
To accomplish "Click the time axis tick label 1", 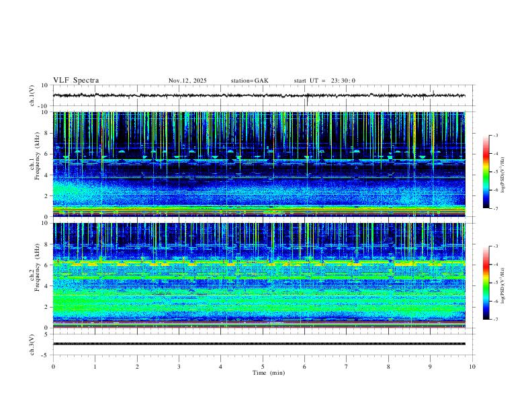I will point(95,367).
